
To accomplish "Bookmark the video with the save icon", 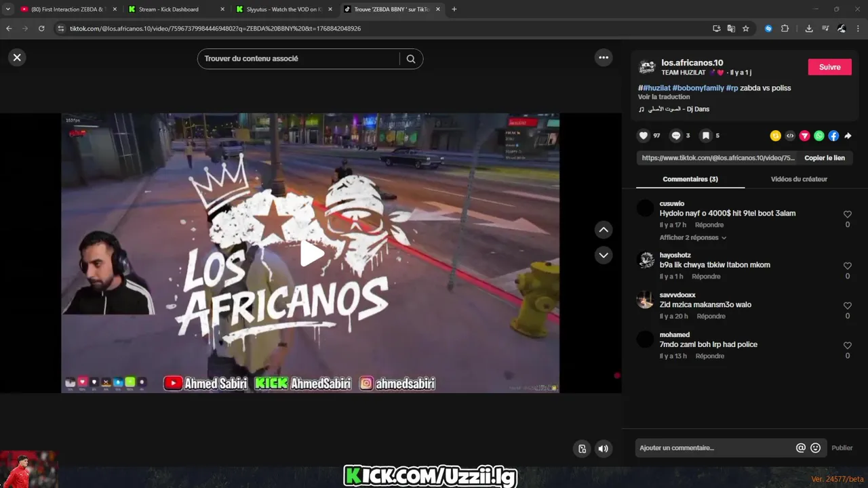I will click(x=706, y=136).
